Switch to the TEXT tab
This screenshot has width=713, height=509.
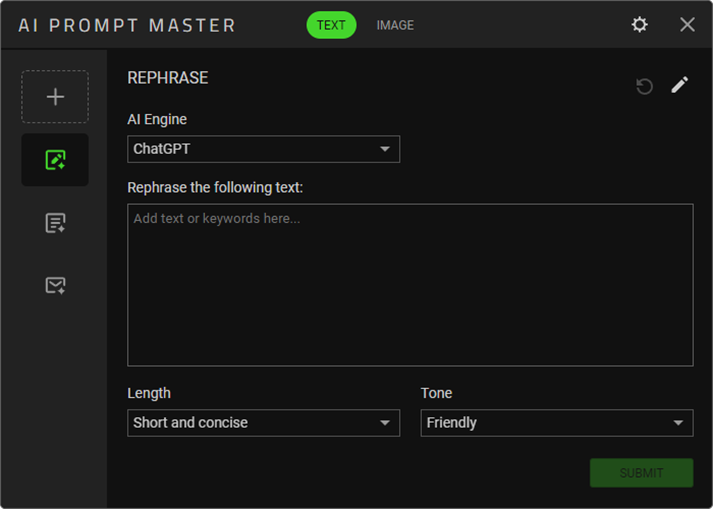[x=331, y=25]
